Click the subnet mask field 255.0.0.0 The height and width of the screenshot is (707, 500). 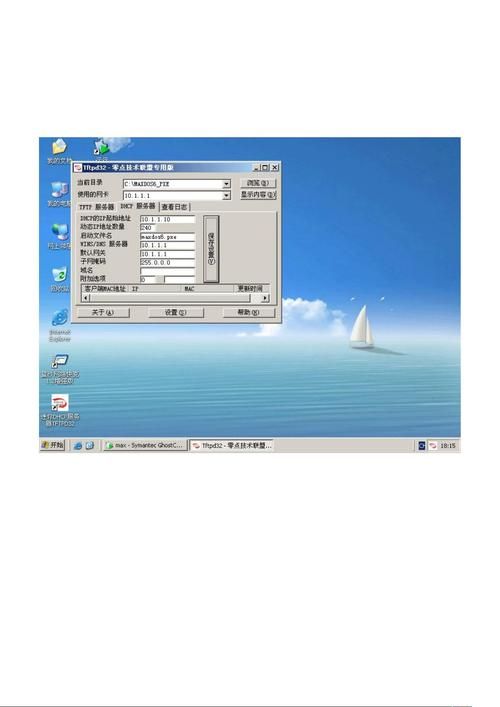(168, 262)
